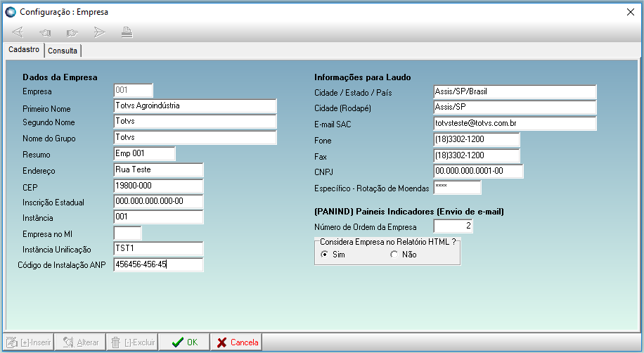Click the Instância Unificação label
The height and width of the screenshot is (353, 644).
coord(57,250)
